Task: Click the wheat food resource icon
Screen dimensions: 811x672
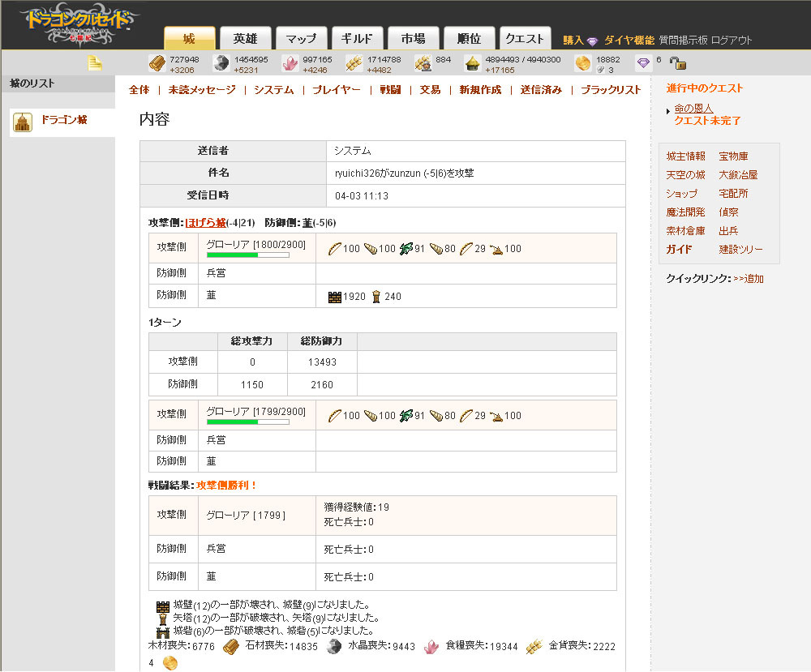Action: pos(354,63)
